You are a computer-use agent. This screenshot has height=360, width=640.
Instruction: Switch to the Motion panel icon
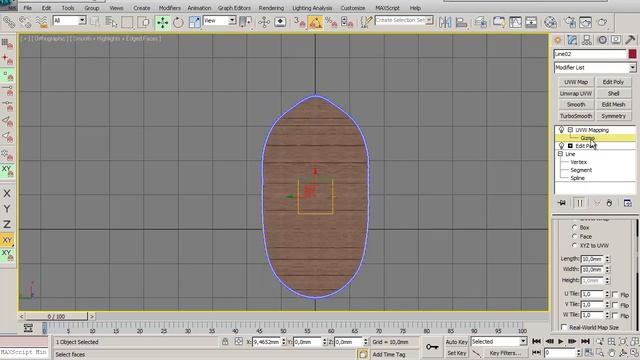[602, 40]
